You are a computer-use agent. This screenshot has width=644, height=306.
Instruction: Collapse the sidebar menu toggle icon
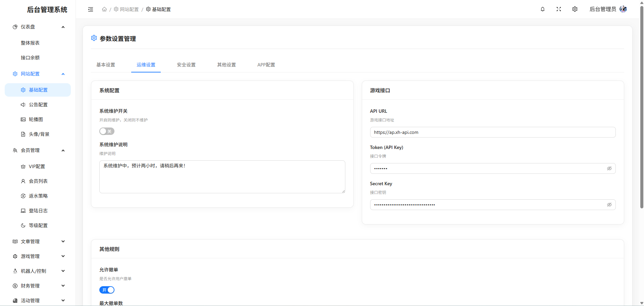(91, 9)
